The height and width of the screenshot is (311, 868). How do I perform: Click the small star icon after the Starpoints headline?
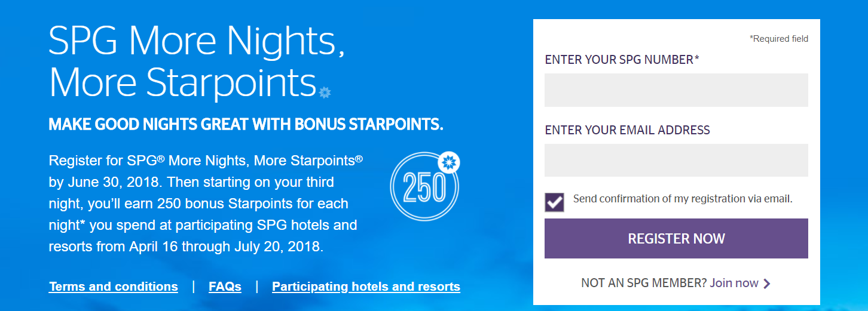pos(325,93)
